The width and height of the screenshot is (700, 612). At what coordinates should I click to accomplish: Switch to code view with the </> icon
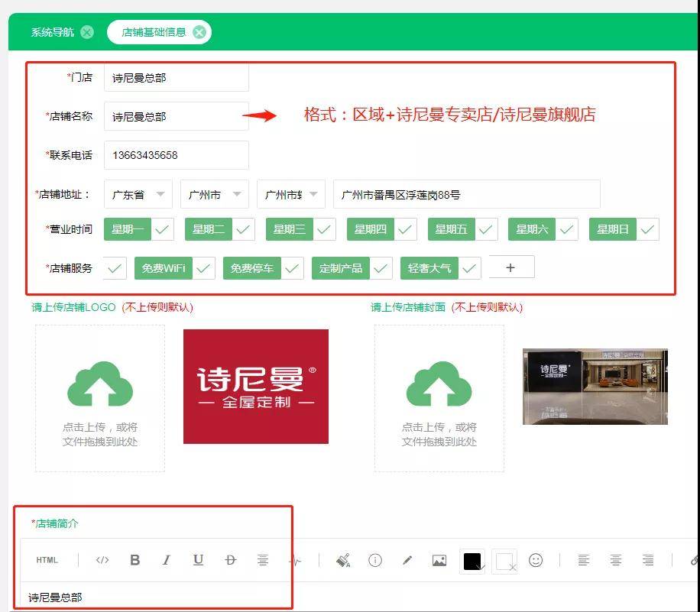point(102,560)
